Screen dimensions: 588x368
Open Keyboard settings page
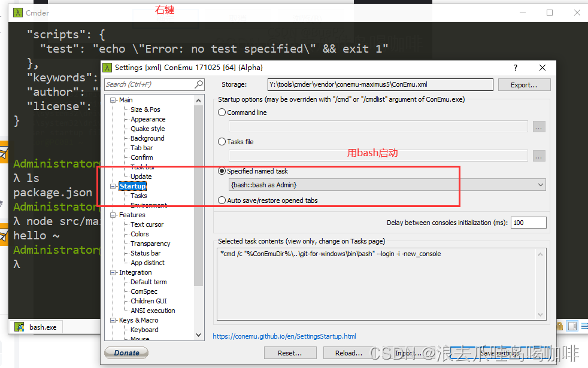point(144,330)
